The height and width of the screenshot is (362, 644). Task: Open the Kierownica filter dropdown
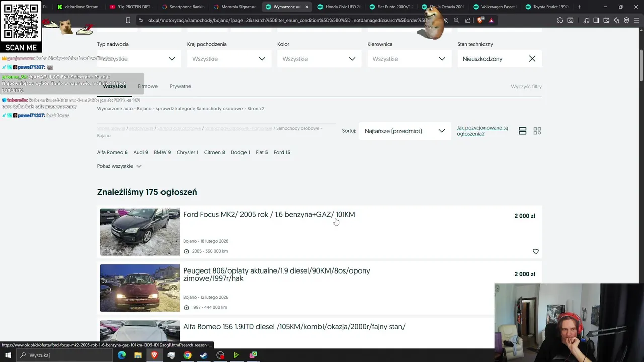click(x=409, y=59)
